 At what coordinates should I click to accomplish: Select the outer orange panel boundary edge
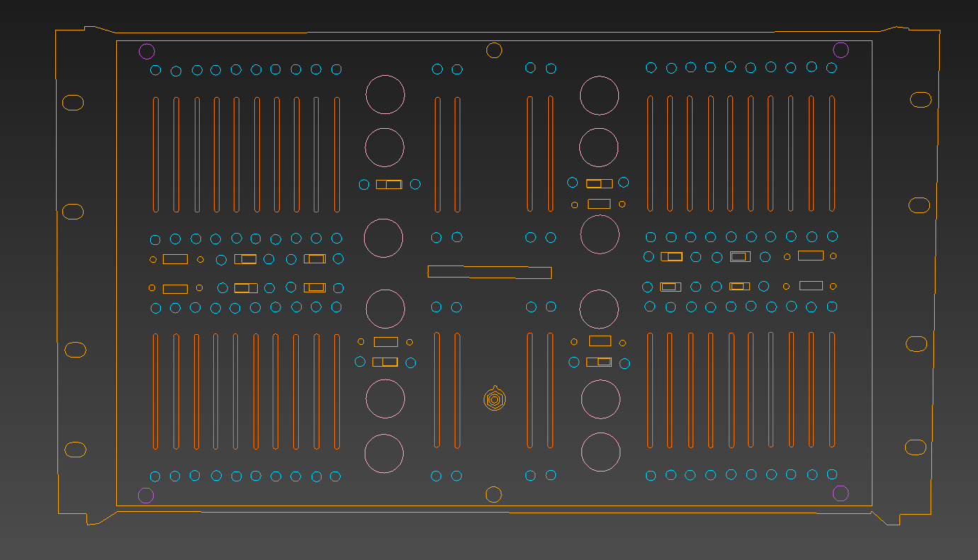click(x=55, y=283)
